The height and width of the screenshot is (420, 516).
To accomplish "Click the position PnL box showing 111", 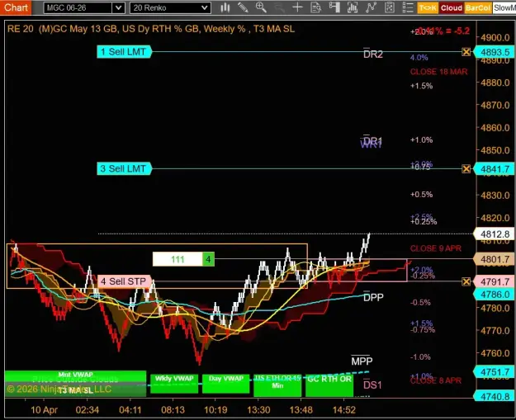I will click(x=178, y=259).
